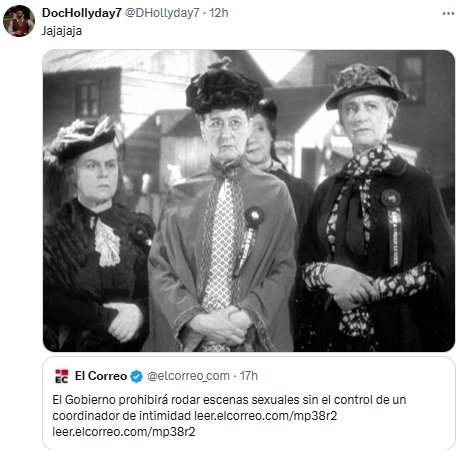
Task: Open the @DHollyday7 handle link
Action: (x=162, y=13)
